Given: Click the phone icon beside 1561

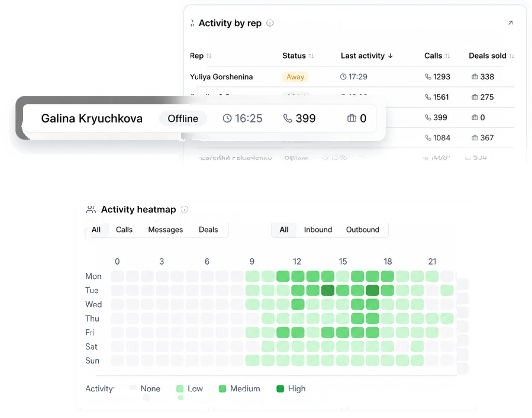Looking at the screenshot, I should pos(428,97).
